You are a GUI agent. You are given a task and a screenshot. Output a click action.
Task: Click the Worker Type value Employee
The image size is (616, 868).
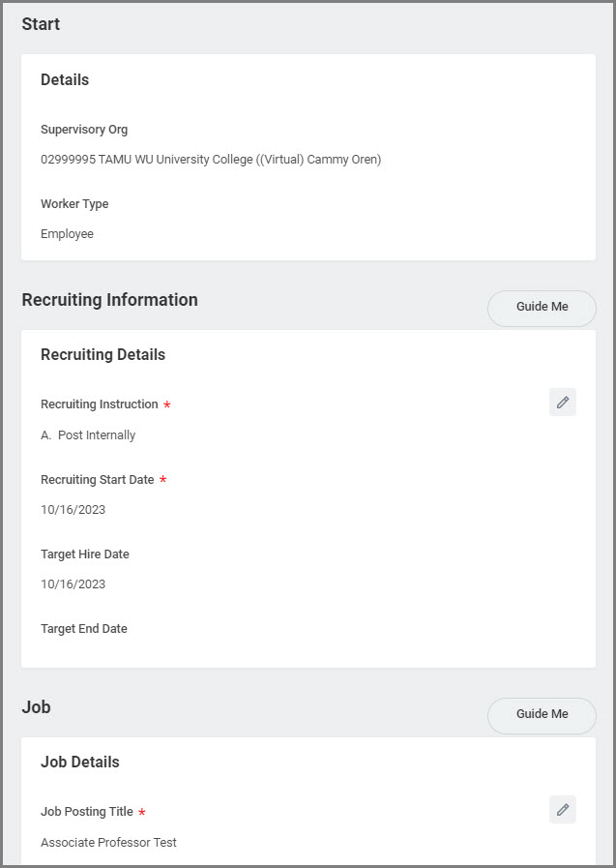point(67,234)
